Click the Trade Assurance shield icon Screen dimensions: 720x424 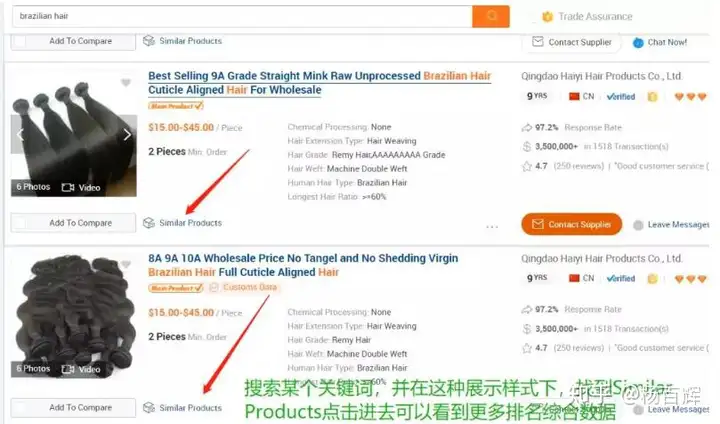[547, 17]
